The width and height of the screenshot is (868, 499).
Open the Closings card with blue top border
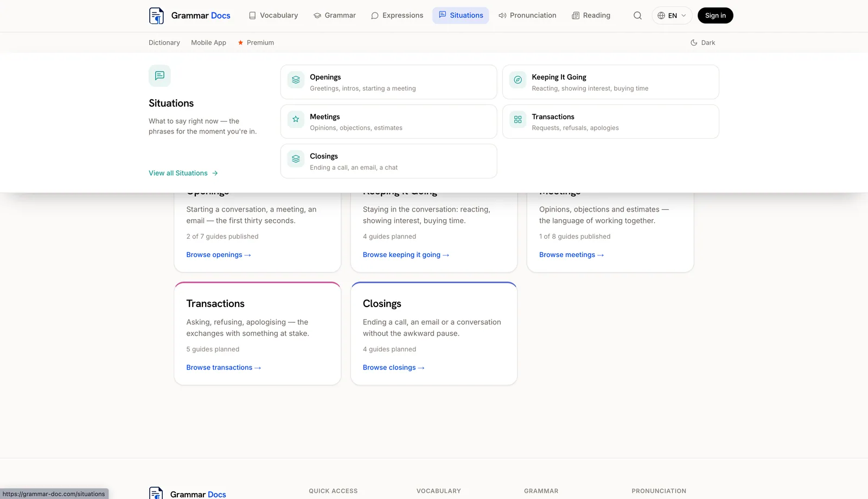tap(434, 334)
